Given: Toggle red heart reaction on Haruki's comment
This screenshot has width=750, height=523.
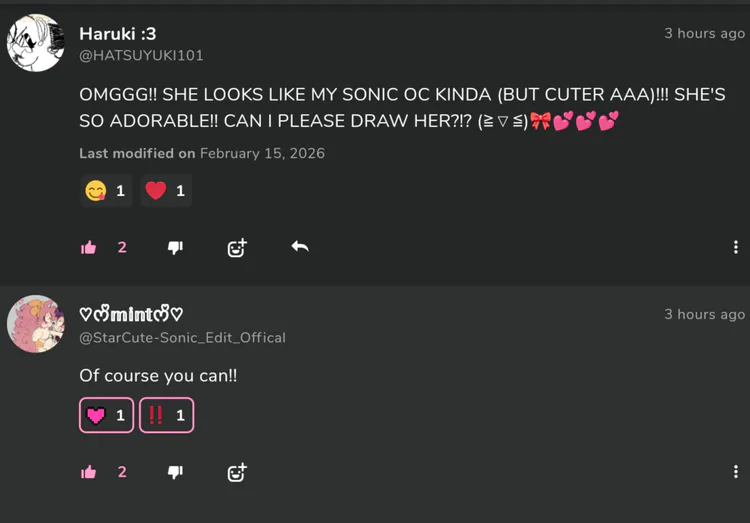Looking at the screenshot, I should [165, 190].
